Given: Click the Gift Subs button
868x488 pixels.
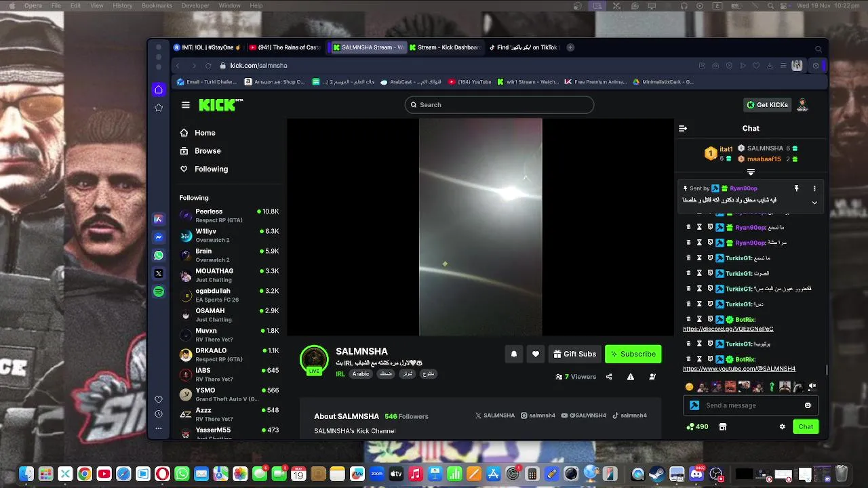Looking at the screenshot, I should pos(574,354).
